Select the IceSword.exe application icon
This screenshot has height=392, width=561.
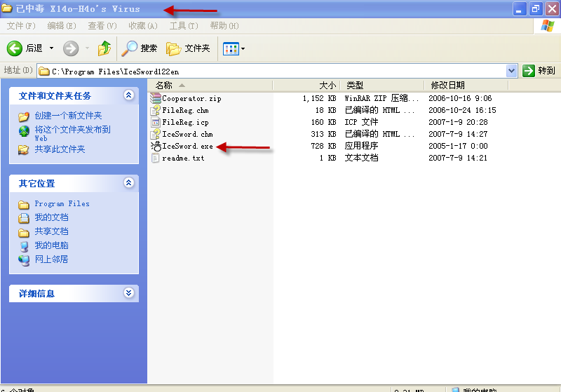tap(156, 146)
